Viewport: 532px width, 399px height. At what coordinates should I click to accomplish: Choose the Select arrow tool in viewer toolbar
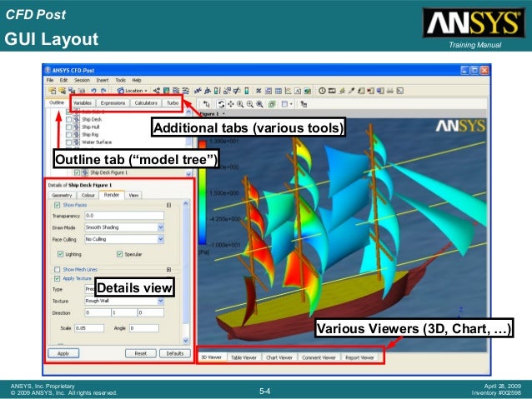tap(207, 104)
